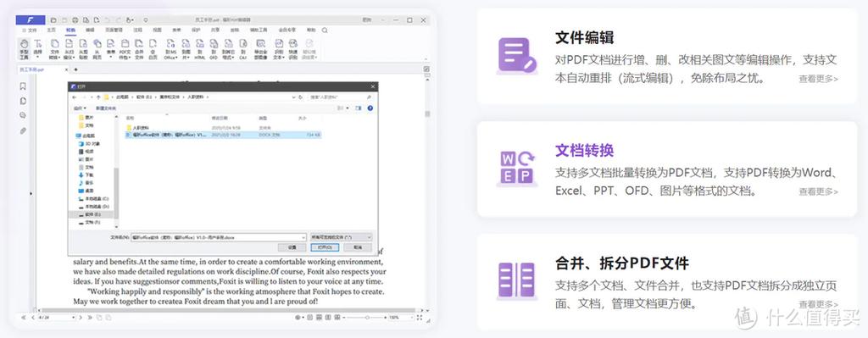Click the 取消 button in dialog
The width and height of the screenshot is (868, 338).
click(358, 247)
